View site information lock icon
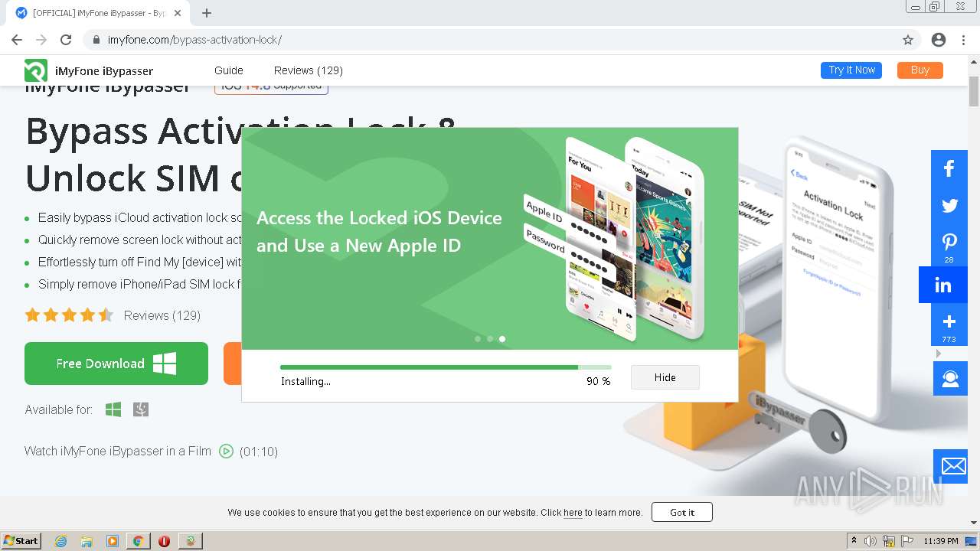 point(96,40)
